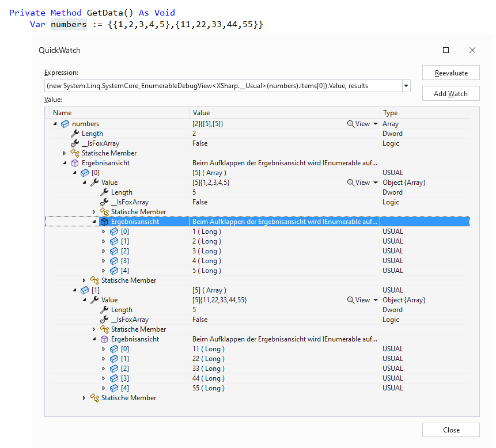Click the cube icon of item 4 ( Long )
The image size is (496, 448).
114,261
